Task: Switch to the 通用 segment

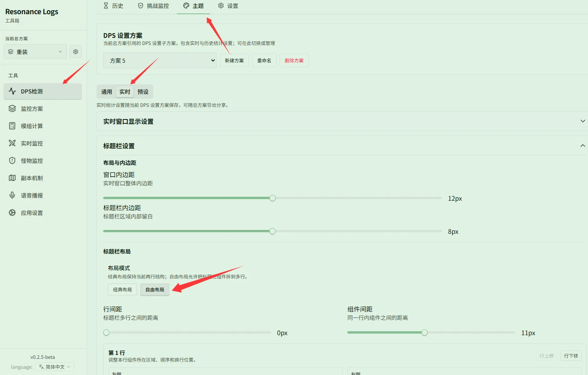Action: point(107,92)
